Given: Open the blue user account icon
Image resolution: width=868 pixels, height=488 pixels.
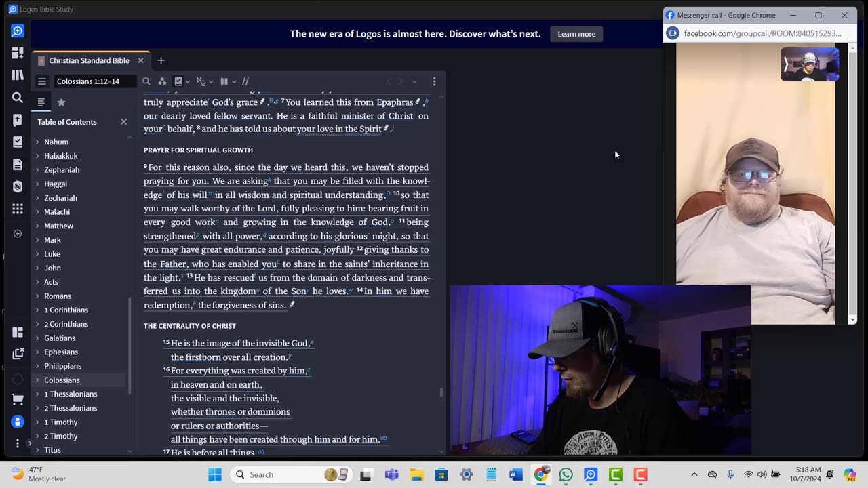Looking at the screenshot, I should (18, 422).
